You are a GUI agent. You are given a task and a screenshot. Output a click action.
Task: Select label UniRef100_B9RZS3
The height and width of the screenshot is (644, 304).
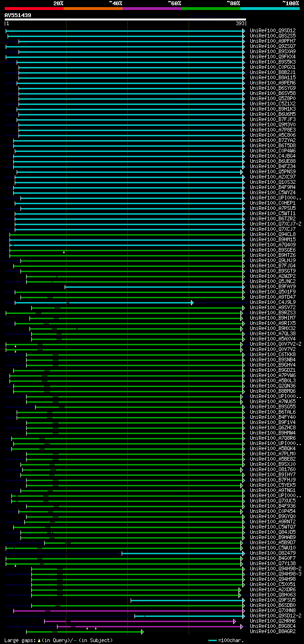click(273, 313)
